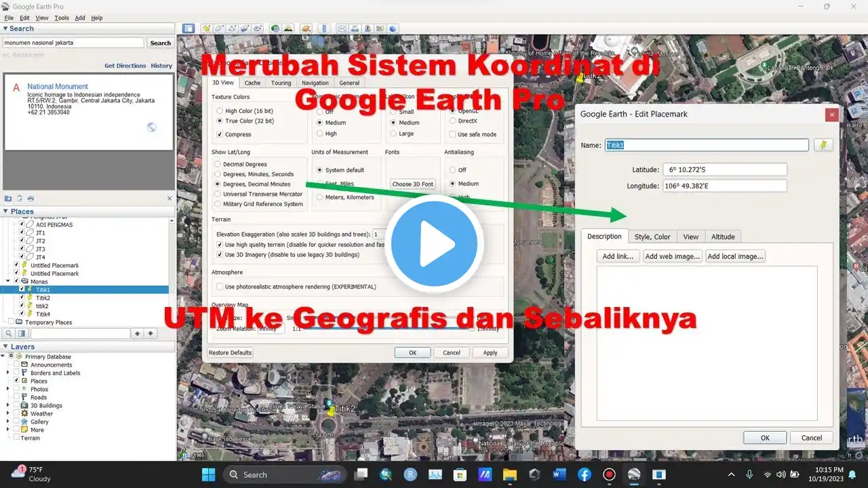Open the Style, Color tab in Edit Placemark
The width and height of the screenshot is (868, 488).
click(x=652, y=237)
